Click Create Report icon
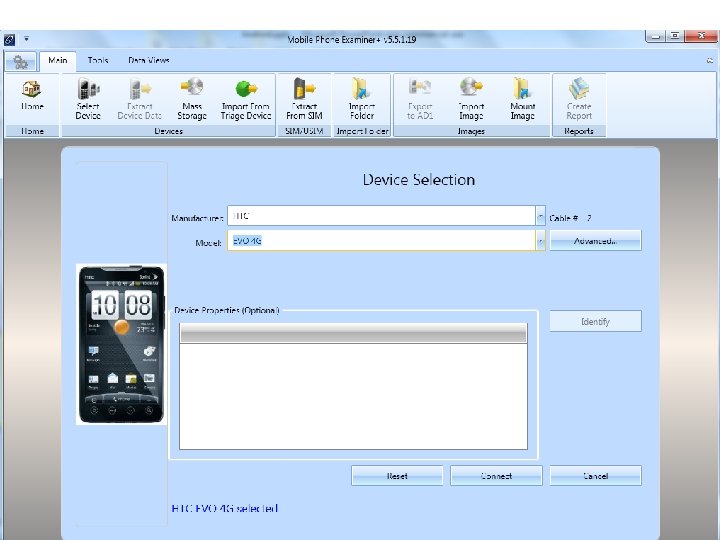This screenshot has width=720, height=540. coord(579,99)
